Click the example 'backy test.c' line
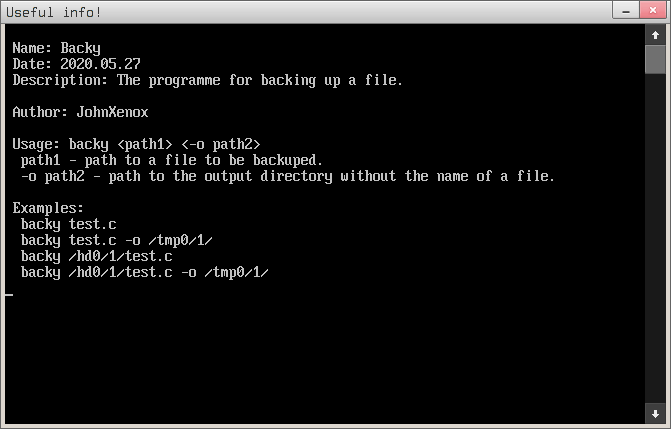 click(x=69, y=224)
